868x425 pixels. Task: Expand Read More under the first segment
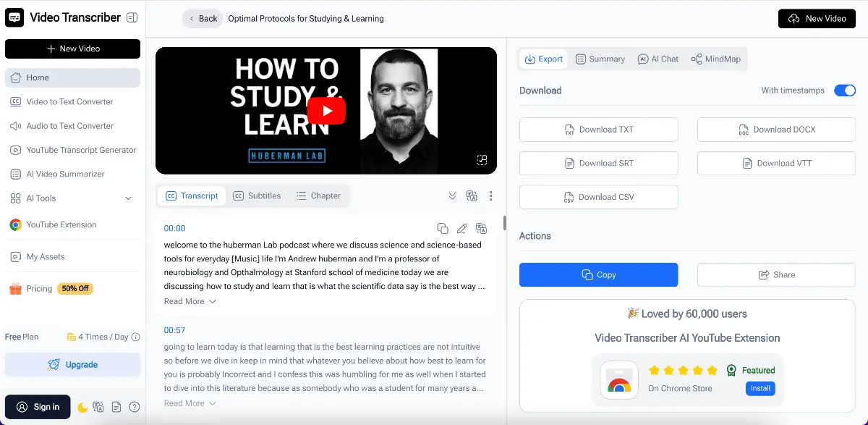tap(189, 301)
